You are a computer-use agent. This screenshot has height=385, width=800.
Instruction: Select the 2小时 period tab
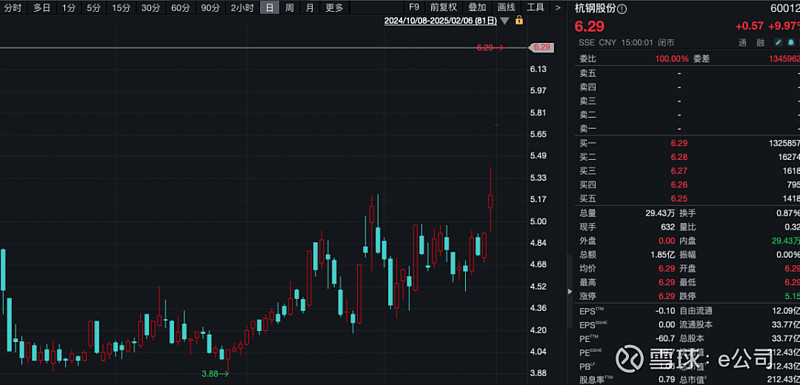(241, 8)
